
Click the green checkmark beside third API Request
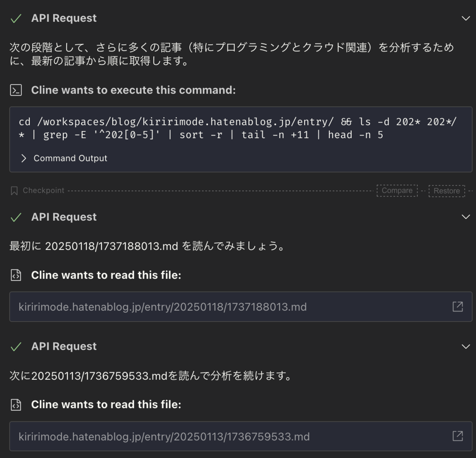pos(16,347)
